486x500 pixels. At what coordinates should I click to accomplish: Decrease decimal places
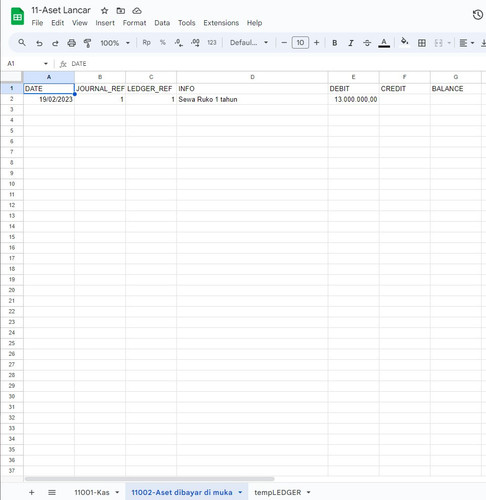click(179, 43)
